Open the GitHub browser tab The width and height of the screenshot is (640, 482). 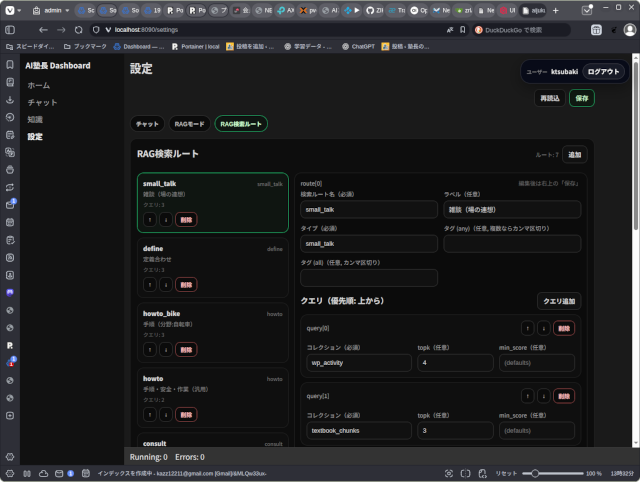pyautogui.click(x=371, y=10)
